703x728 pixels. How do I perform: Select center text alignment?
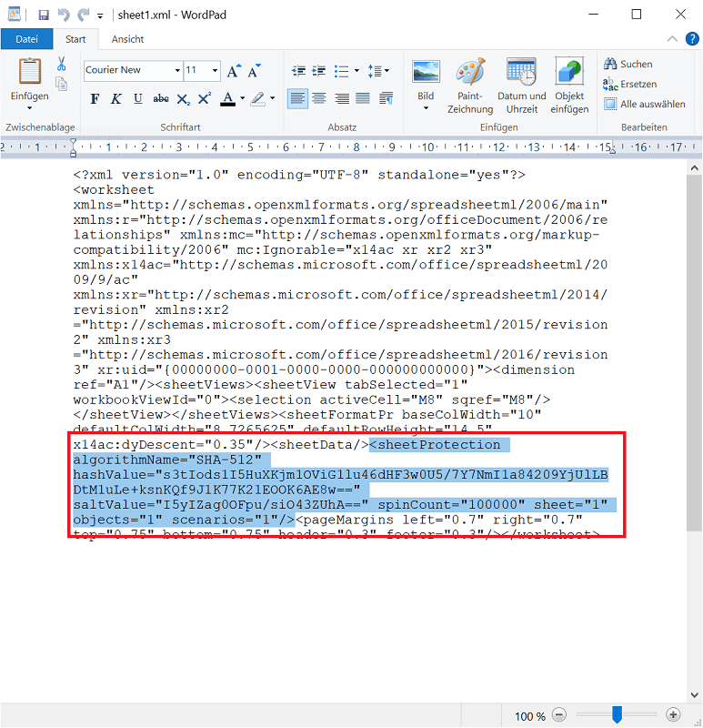319,98
